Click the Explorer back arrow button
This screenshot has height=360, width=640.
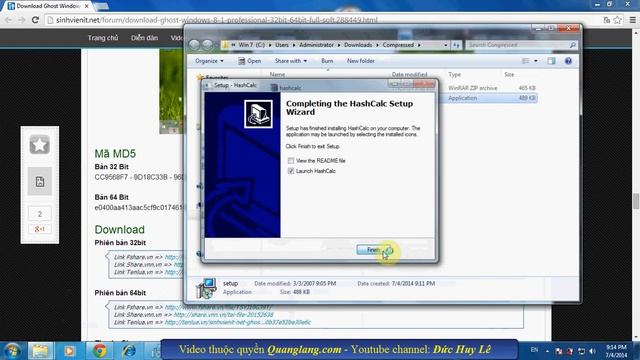coord(194,45)
